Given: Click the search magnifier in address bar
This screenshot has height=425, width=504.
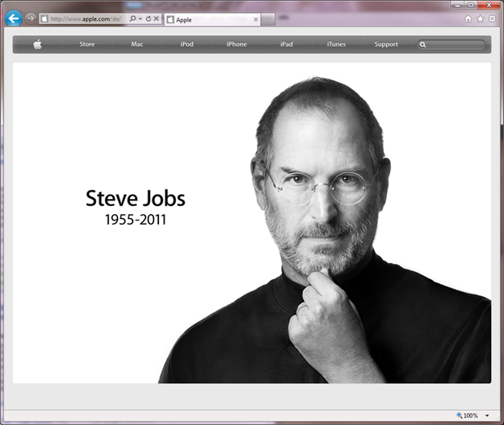Looking at the screenshot, I should click(x=132, y=18).
